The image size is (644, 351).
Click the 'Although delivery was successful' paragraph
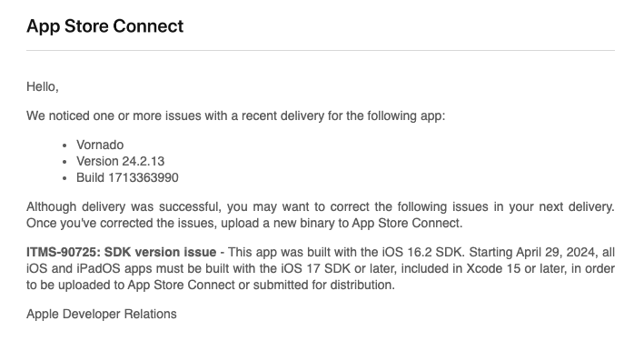tap(321, 215)
